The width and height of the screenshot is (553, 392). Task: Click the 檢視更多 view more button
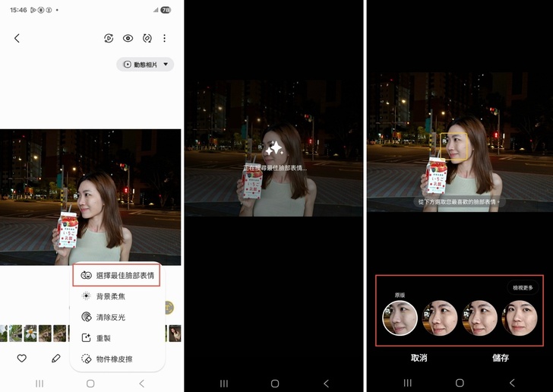tap(523, 288)
